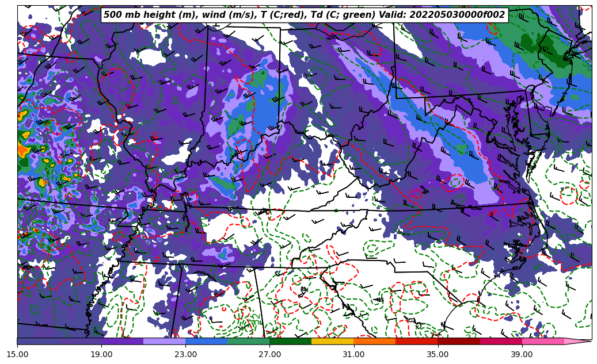Select the bright blue colorbar segment

(x=206, y=341)
